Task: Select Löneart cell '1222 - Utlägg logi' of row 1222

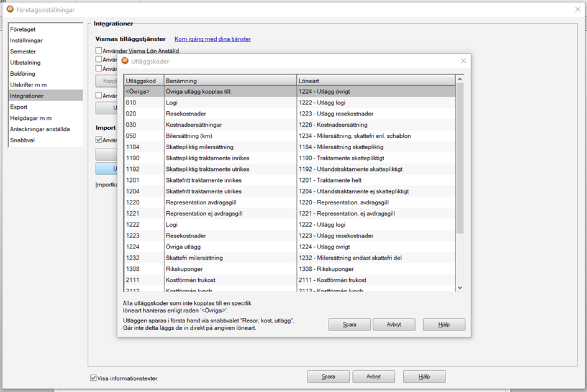Action: [x=376, y=225]
